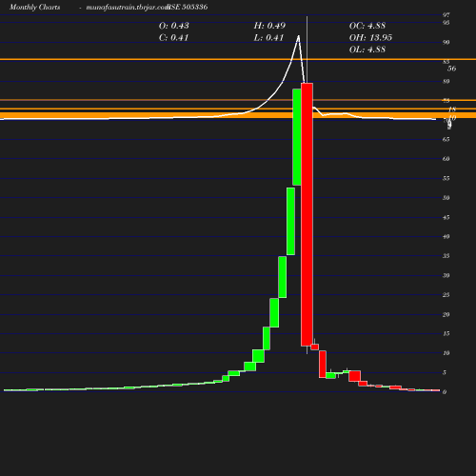Click the red candle falling from 10 to 4
The height and width of the screenshot is (476, 476).
[x=323, y=365]
